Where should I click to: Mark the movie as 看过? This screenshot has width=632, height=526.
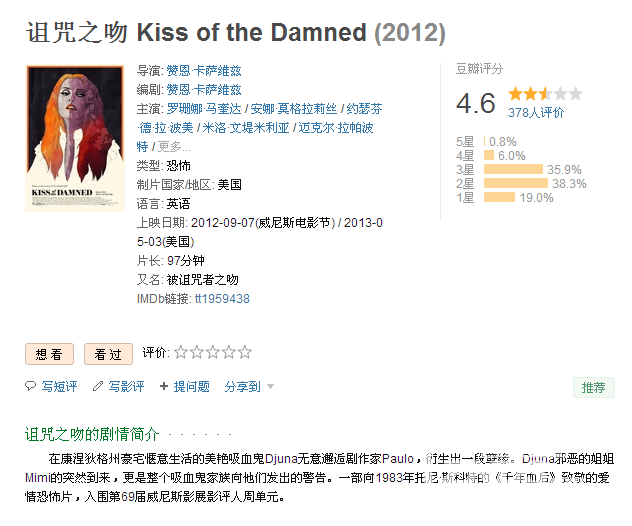(x=108, y=354)
